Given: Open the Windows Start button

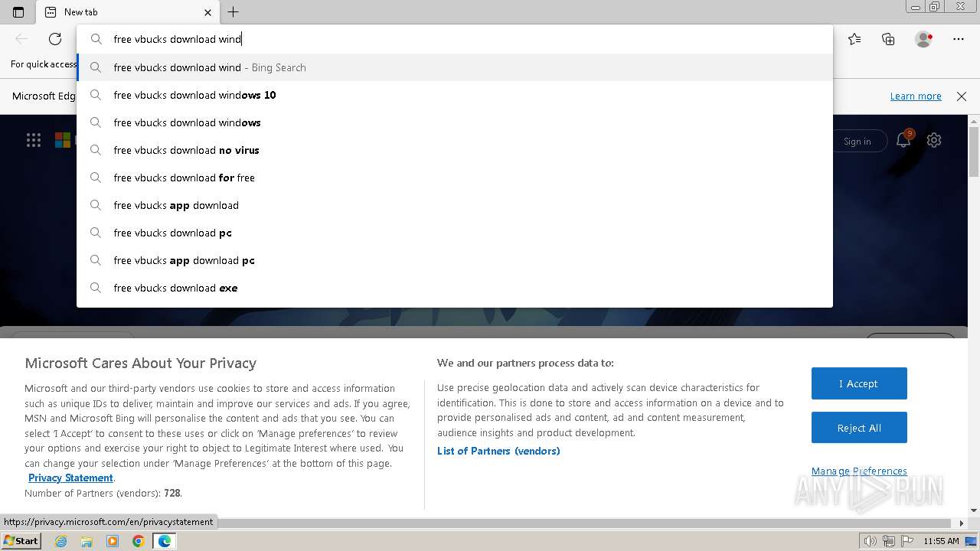Looking at the screenshot, I should tap(21, 541).
